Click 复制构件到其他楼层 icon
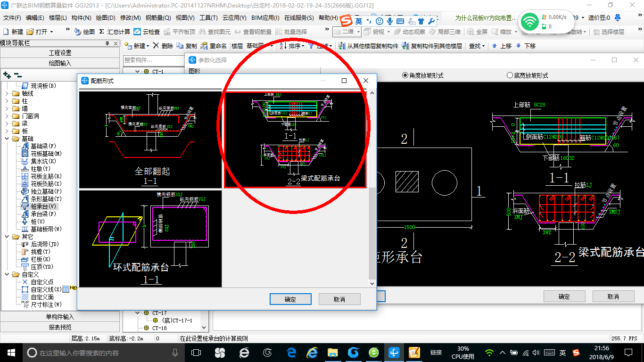The width and height of the screenshot is (644, 362). click(406, 46)
